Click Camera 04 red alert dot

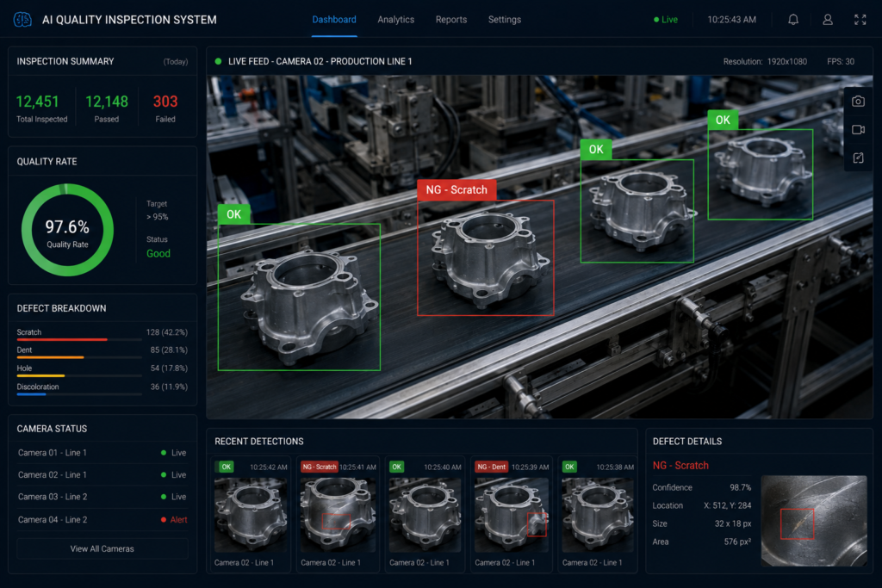[x=164, y=519]
